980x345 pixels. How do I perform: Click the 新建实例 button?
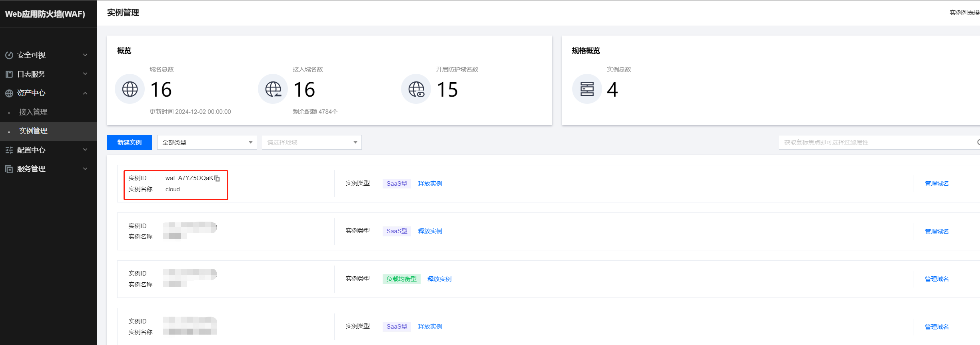pos(129,143)
